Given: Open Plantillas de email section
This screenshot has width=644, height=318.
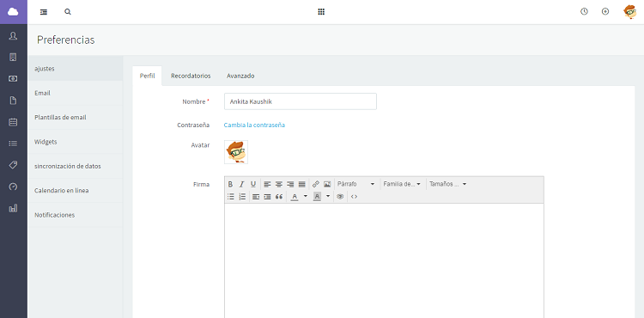Looking at the screenshot, I should pos(76,117).
